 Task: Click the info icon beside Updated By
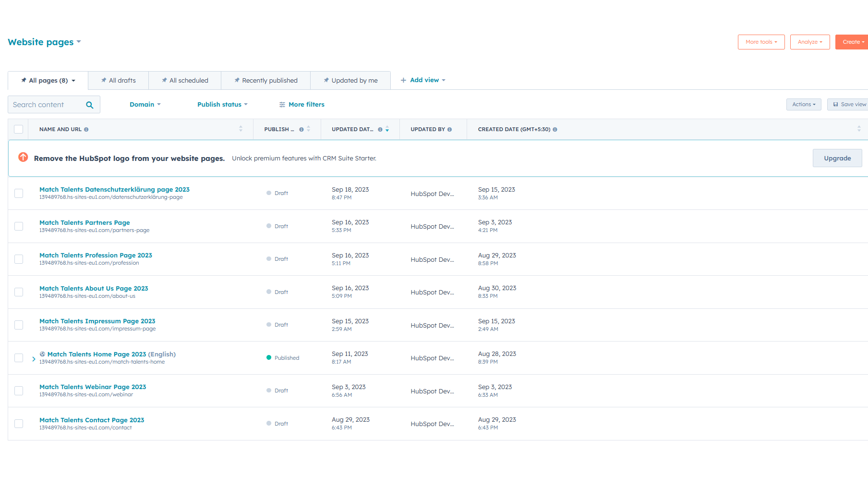pos(450,130)
